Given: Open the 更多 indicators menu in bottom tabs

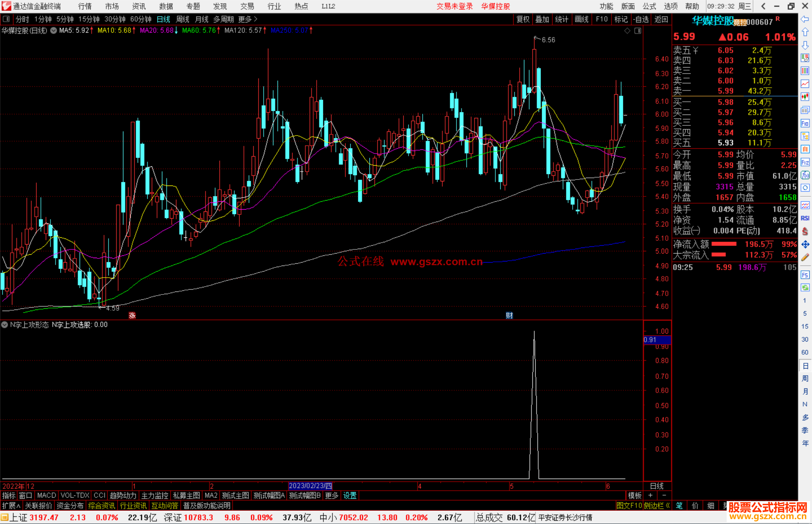Looking at the screenshot, I should pos(332,495).
